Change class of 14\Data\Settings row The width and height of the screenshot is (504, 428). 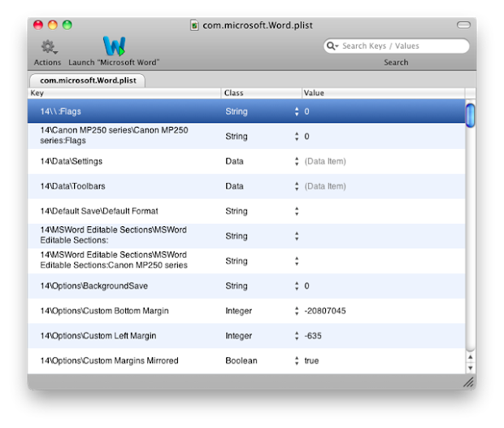(x=297, y=161)
